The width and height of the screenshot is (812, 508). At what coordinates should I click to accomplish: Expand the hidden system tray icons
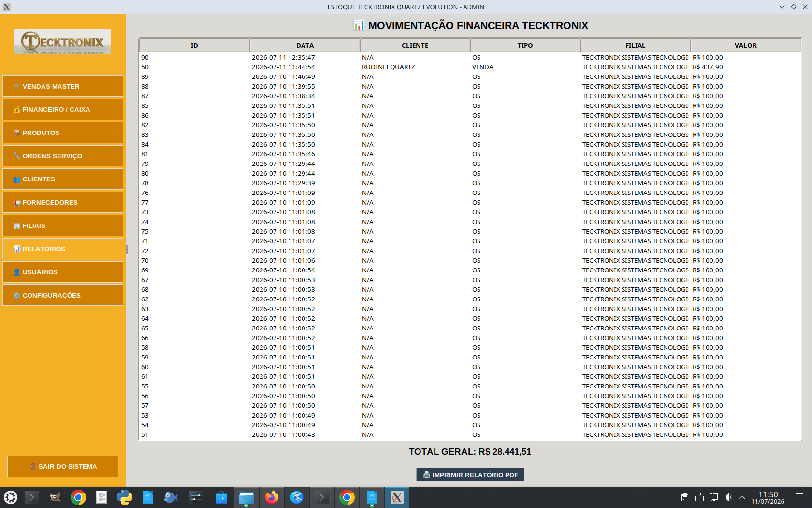(742, 497)
